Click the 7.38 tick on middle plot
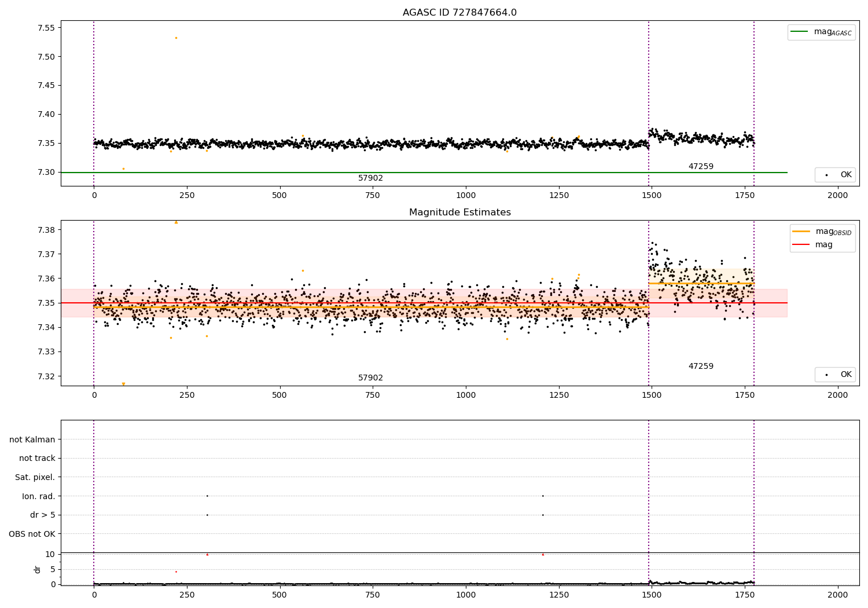The width and height of the screenshot is (868, 608). pyautogui.click(x=45, y=230)
